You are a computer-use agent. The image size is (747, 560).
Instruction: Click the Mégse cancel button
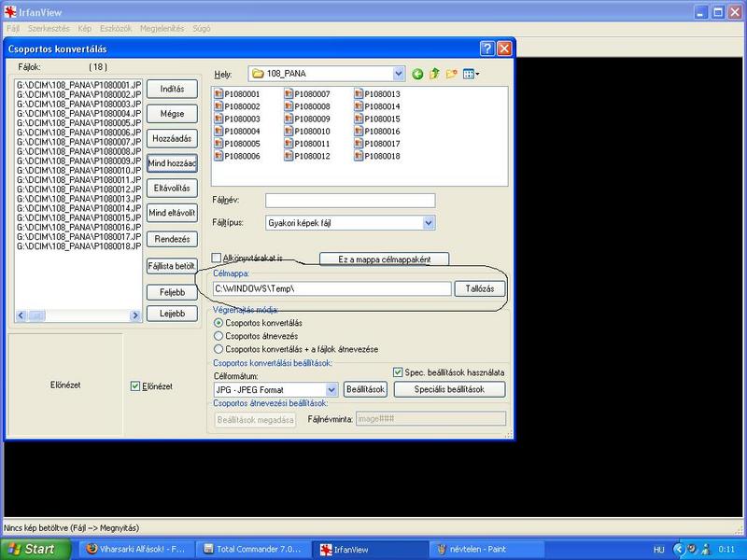172,114
